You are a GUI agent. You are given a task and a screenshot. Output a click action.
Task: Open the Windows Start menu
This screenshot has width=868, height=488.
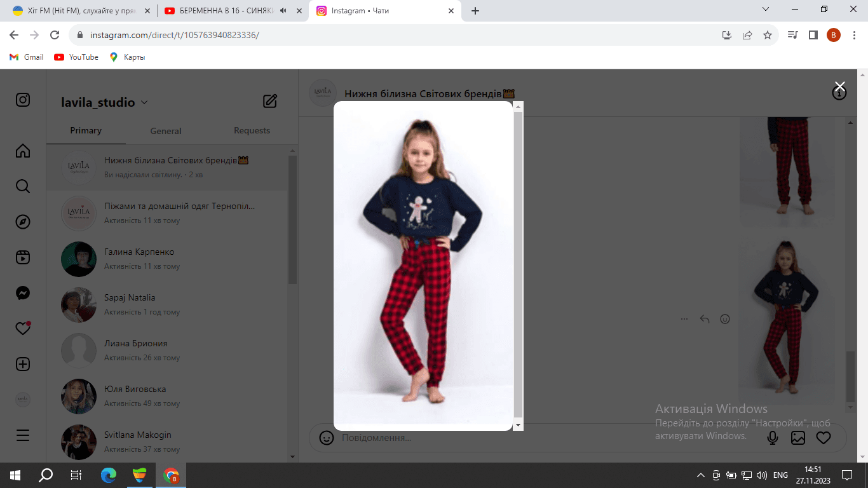tap(15, 475)
